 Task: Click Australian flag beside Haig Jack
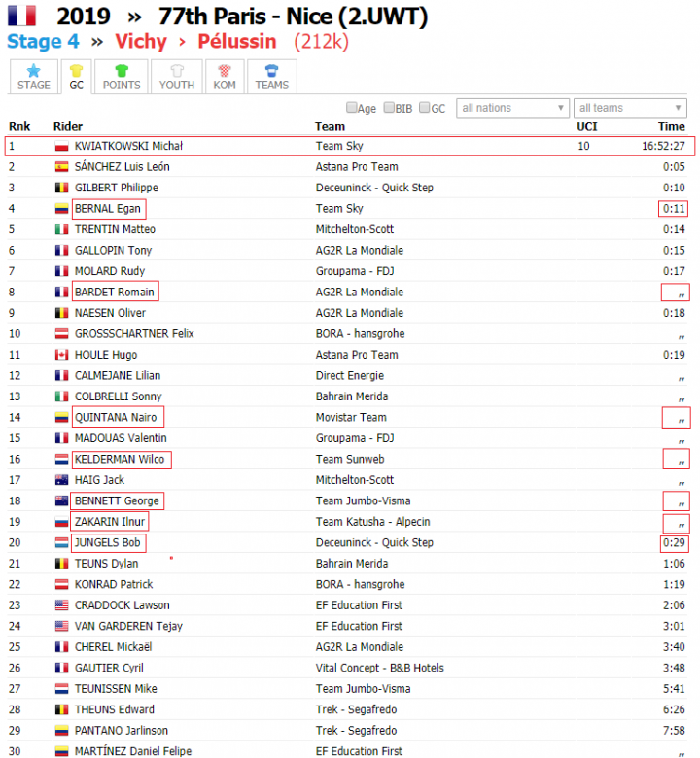(x=61, y=480)
